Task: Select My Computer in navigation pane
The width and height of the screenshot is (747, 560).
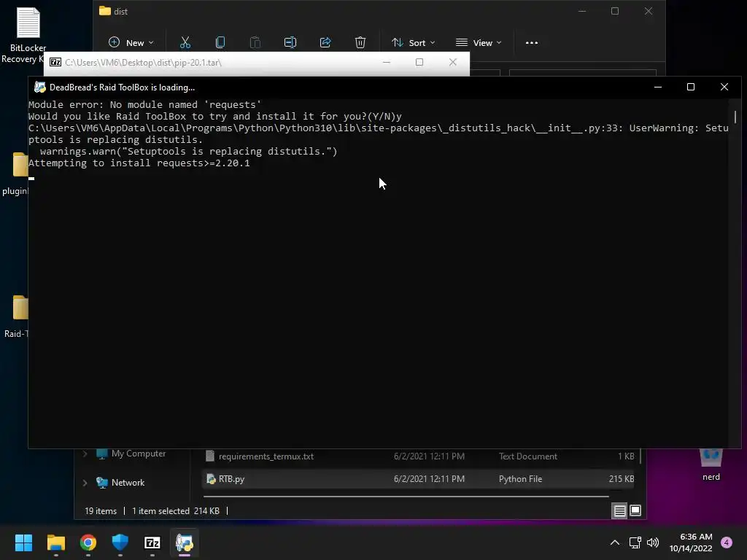Action: click(x=139, y=454)
